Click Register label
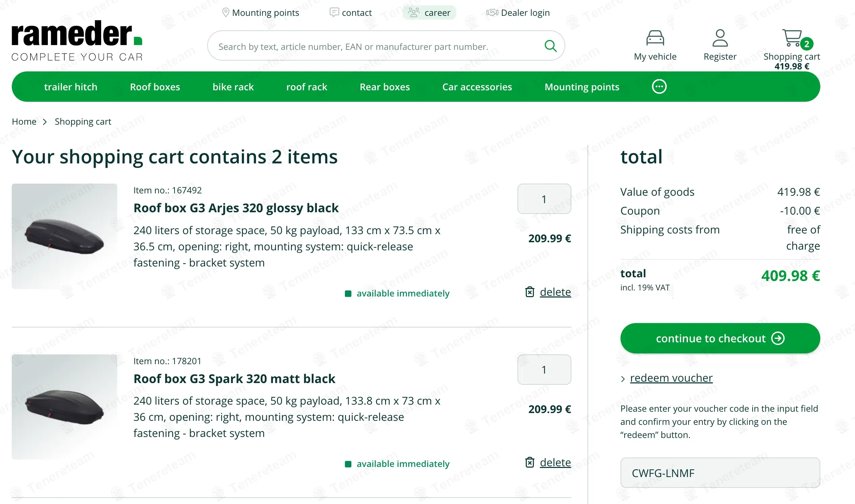 pyautogui.click(x=720, y=56)
